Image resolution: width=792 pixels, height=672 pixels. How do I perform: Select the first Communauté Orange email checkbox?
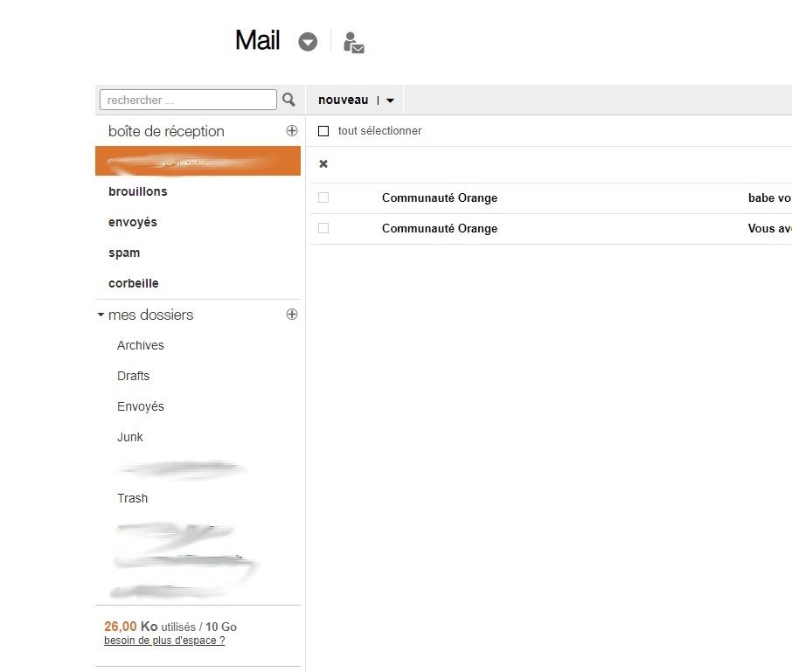click(323, 197)
